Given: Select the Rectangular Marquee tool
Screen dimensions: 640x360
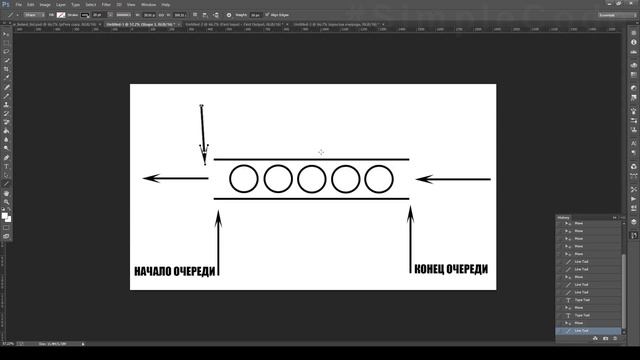Looking at the screenshot, I should [x=6, y=43].
